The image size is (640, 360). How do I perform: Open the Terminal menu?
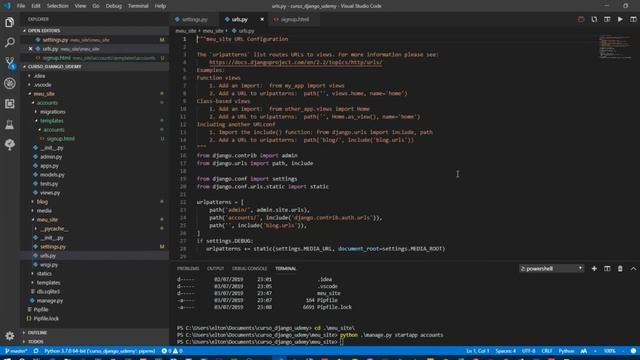click(x=138, y=6)
